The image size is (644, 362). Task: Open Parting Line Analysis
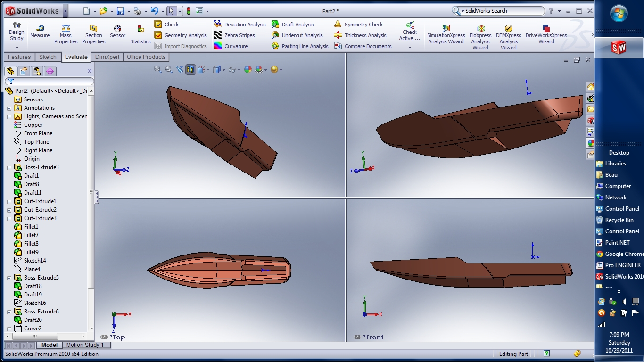(300, 46)
